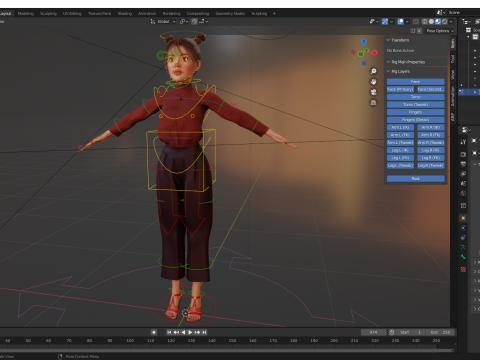Switch to the UV Editing workspace tab
This screenshot has width=480, height=360.
click(72, 14)
